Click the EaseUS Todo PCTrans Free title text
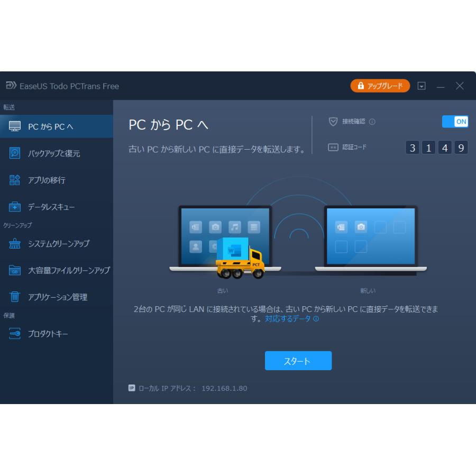 click(69, 86)
